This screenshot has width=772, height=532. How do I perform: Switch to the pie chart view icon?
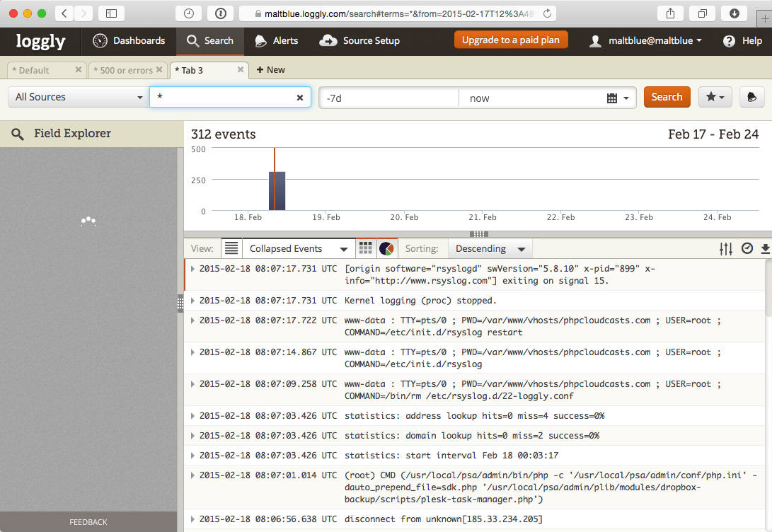pyautogui.click(x=386, y=248)
